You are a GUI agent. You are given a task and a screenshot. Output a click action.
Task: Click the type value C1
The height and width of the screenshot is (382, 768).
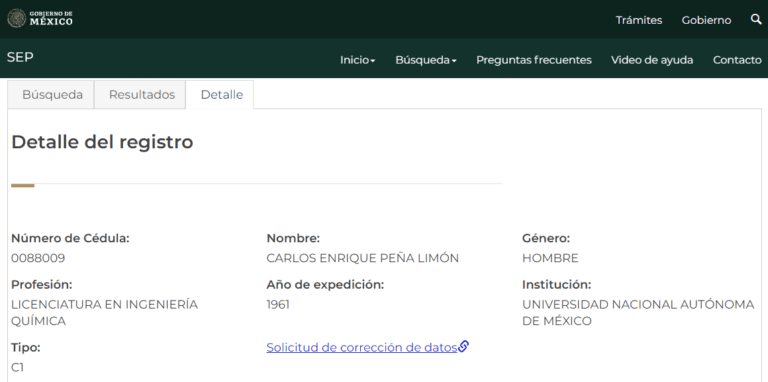(18, 367)
